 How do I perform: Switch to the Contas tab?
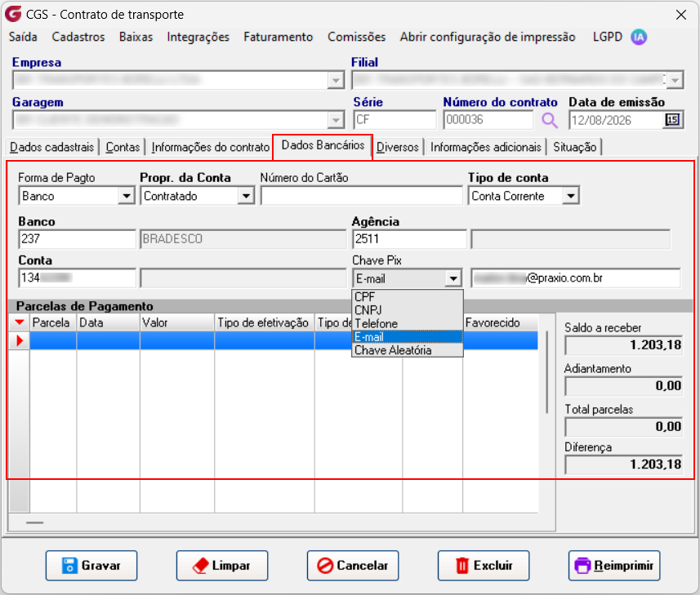point(123,147)
